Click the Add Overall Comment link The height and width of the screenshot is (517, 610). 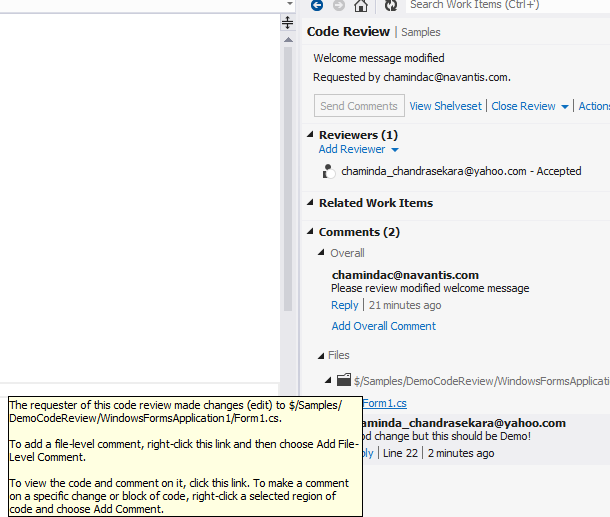coord(384,326)
